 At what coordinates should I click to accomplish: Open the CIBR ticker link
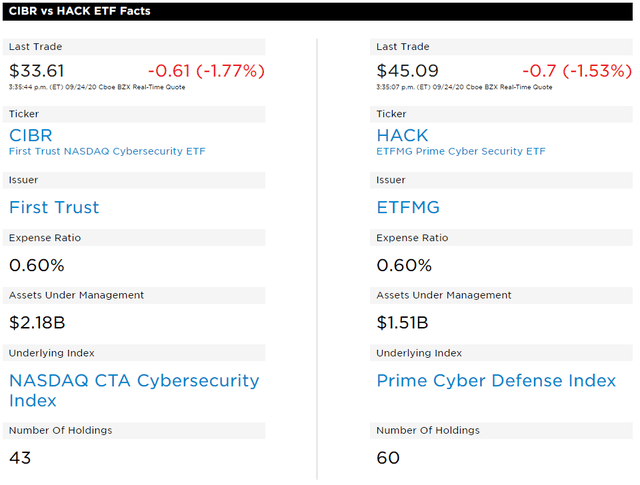click(31, 136)
